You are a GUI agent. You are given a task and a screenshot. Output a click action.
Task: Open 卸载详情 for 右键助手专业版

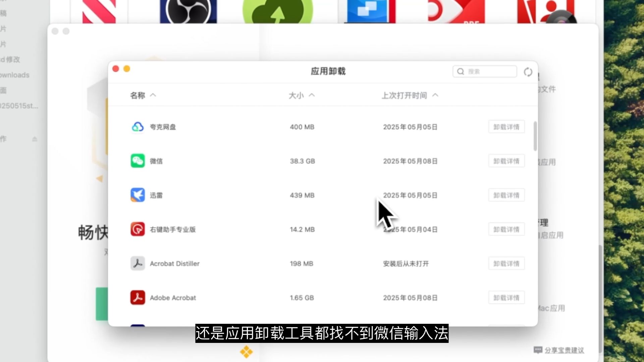(x=506, y=229)
